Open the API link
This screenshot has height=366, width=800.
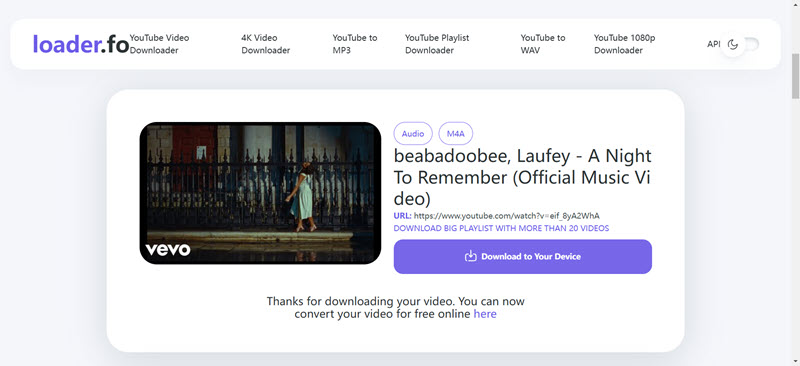tap(713, 44)
